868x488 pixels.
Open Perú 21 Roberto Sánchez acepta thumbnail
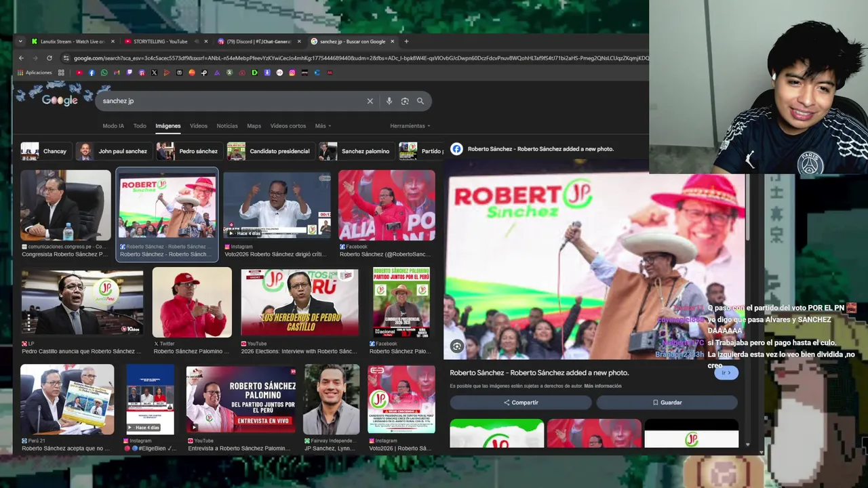click(67, 399)
